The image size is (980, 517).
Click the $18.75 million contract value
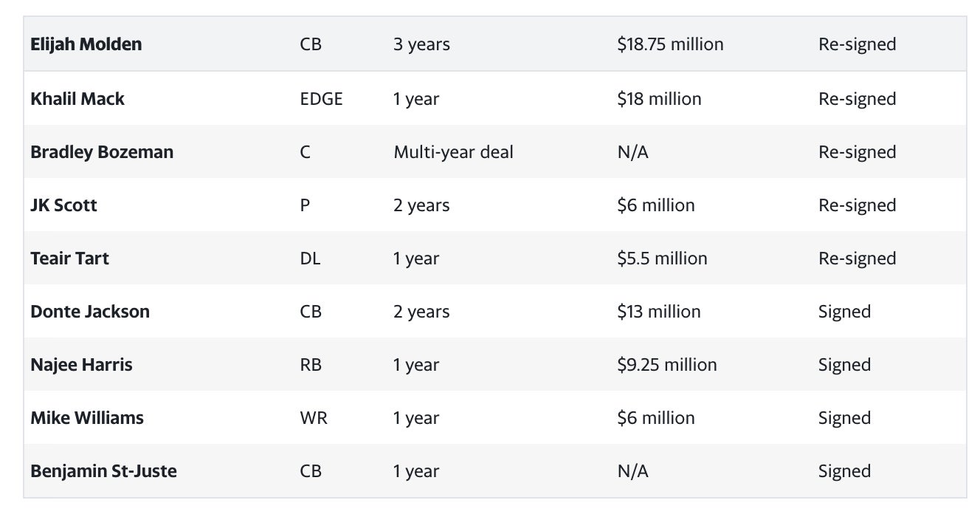670,44
